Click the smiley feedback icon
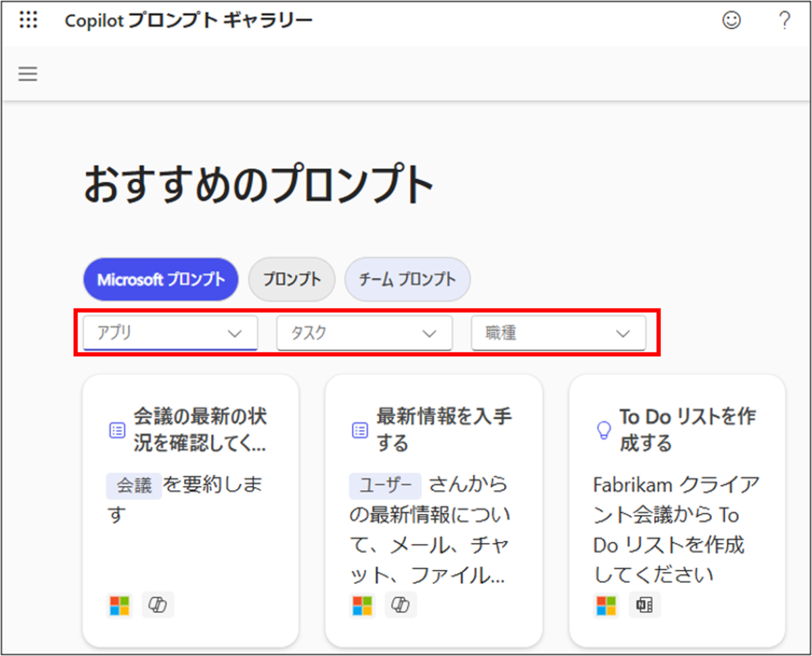Screen dimensions: 812x656 (x=731, y=21)
